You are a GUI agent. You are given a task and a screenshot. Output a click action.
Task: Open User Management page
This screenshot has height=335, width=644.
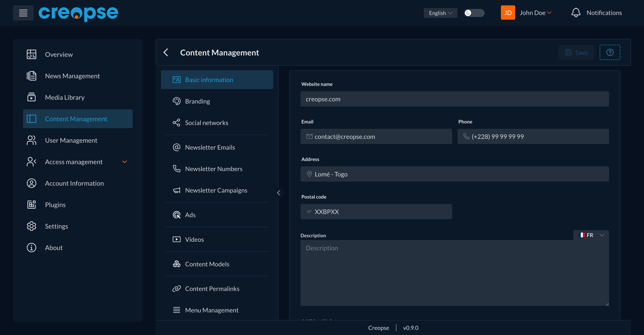pos(78,140)
